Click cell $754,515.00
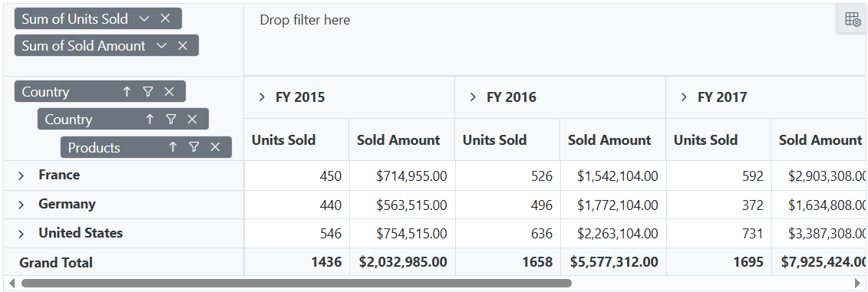The width and height of the screenshot is (868, 292). click(x=402, y=234)
